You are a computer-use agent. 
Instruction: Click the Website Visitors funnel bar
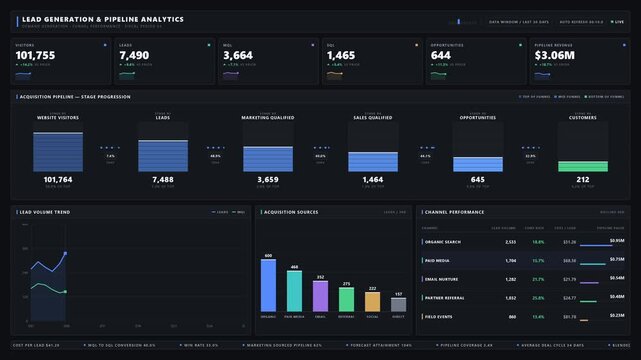click(58, 152)
